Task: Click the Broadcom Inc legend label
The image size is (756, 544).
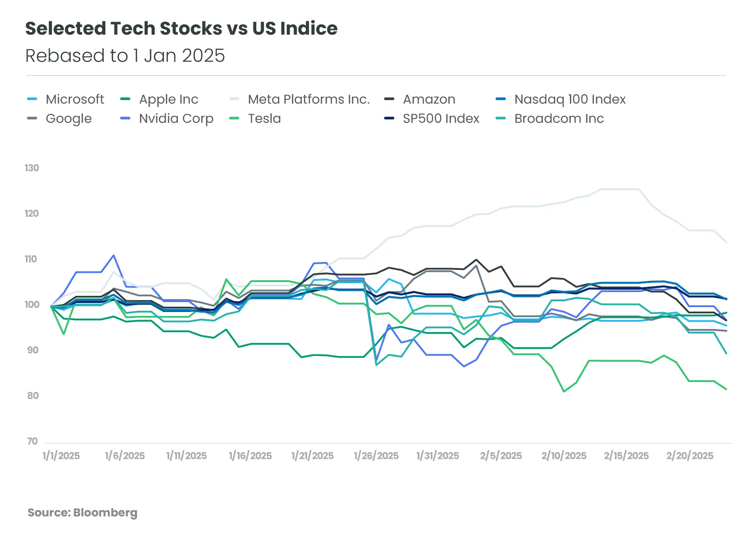Action: pyautogui.click(x=559, y=119)
